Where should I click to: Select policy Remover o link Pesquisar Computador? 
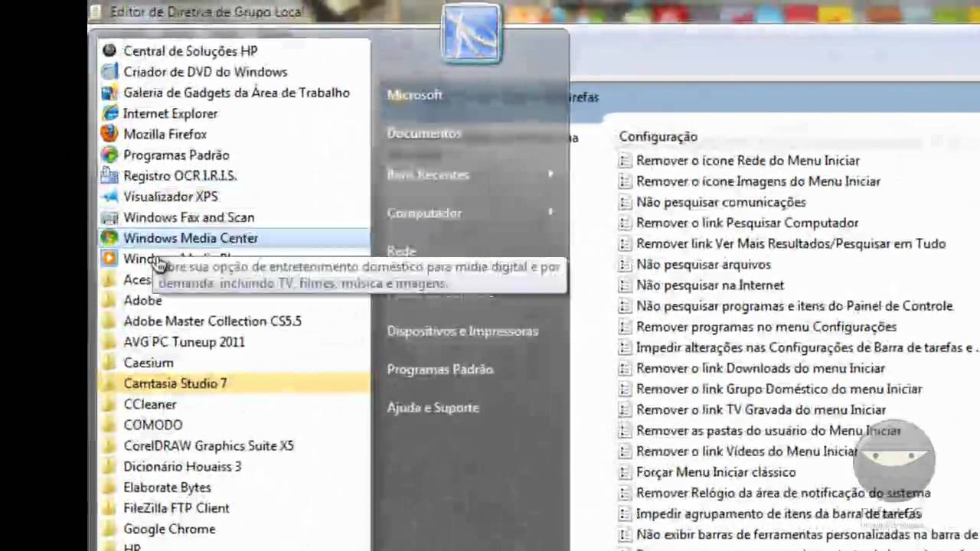pos(747,223)
